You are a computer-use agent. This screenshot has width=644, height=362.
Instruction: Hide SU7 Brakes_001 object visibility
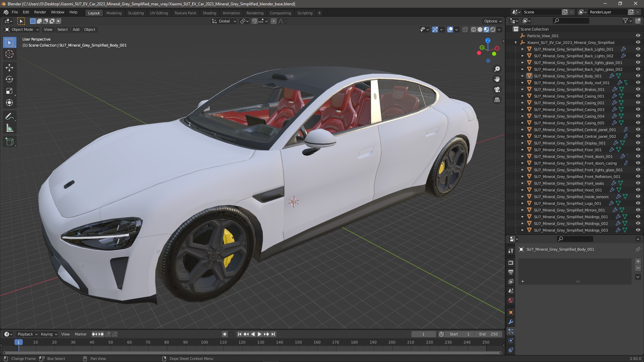tap(638, 89)
